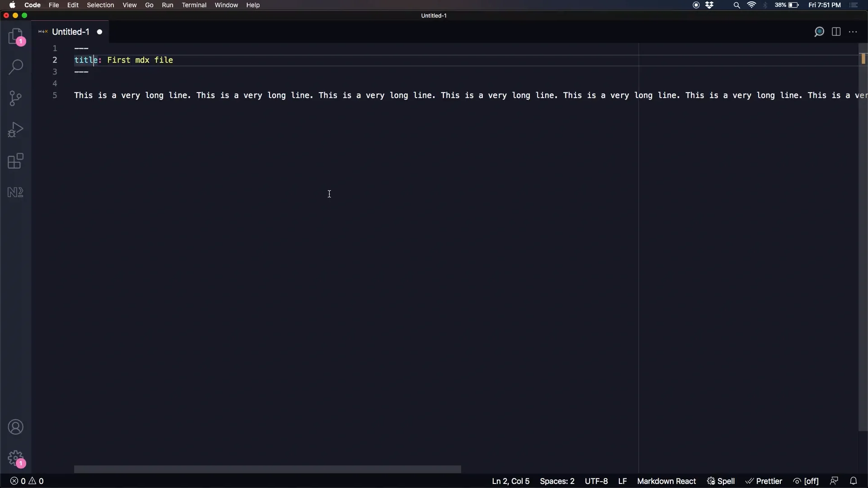
Task: Open line ending selector showing LF
Action: pos(623,481)
